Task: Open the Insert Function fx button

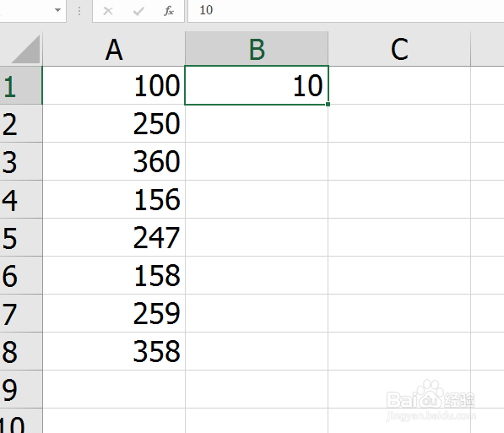Action: tap(169, 11)
